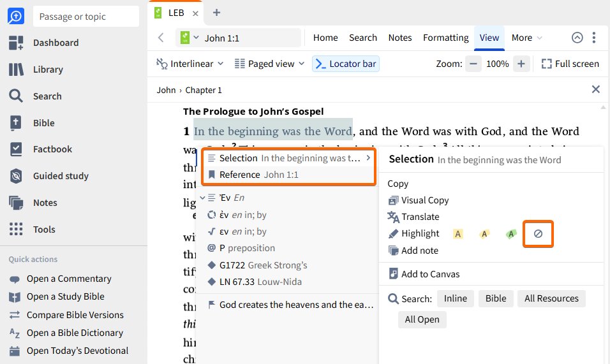610x364 pixels.
Task: Click Add note option
Action: point(413,251)
